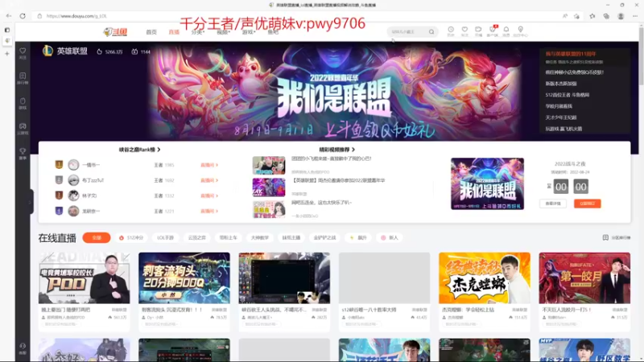This screenshot has width=644, height=362.
Task: Go back with the browser back arrow
Action: (9, 16)
